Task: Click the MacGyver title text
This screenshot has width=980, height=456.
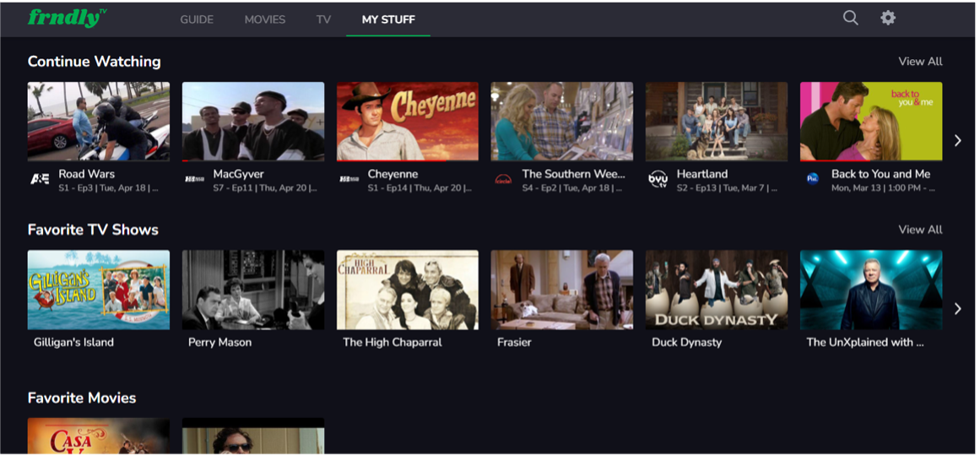Action: 239,174
